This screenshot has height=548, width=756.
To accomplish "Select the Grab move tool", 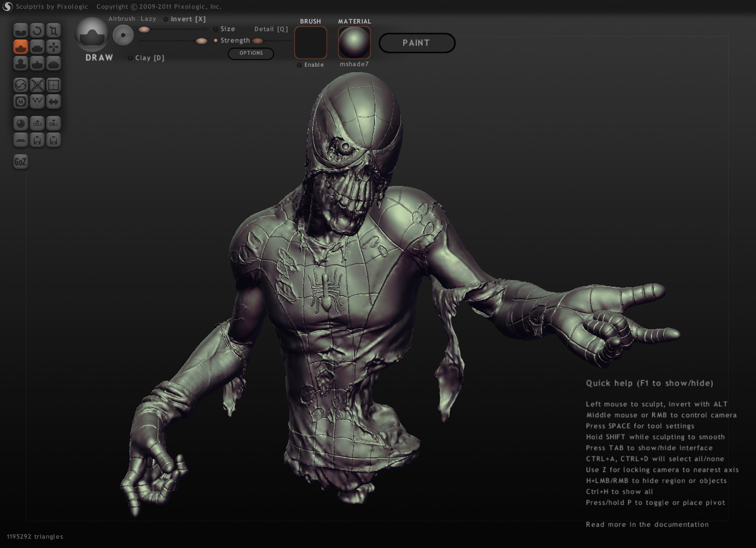I will click(x=54, y=47).
